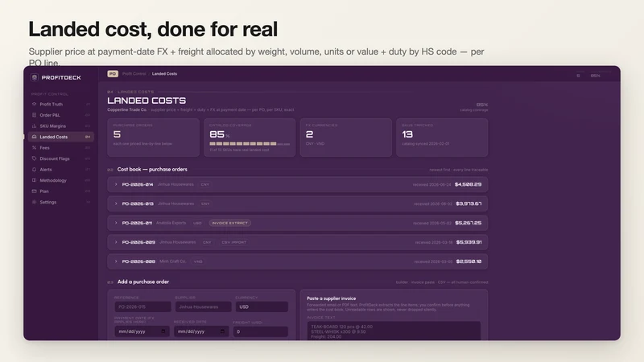This screenshot has width=644, height=362.
Task: Click the Purchase Orders stat card
Action: [153, 138]
